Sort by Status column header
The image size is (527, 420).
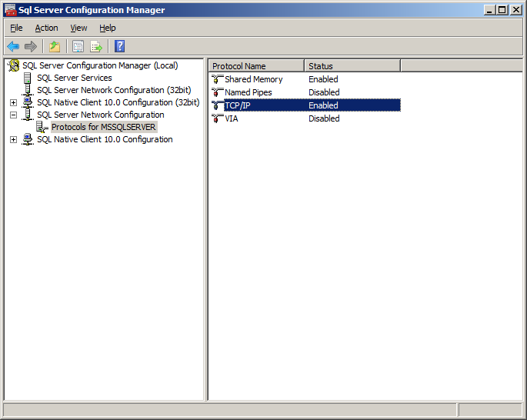tap(352, 66)
